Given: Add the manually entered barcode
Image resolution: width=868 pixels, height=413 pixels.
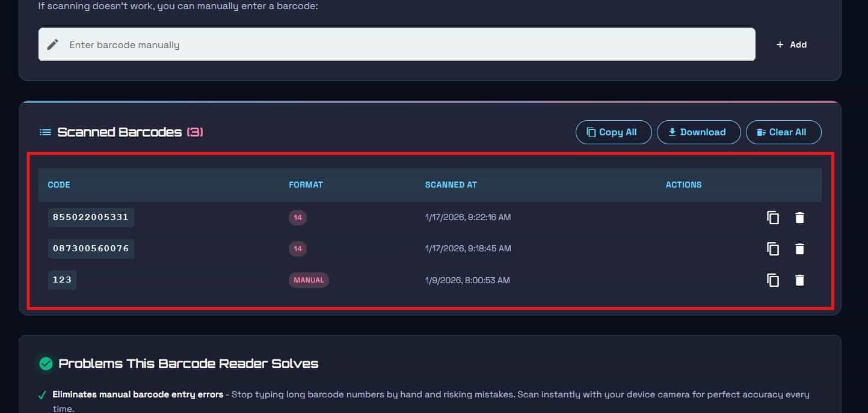Looking at the screenshot, I should coord(792,44).
